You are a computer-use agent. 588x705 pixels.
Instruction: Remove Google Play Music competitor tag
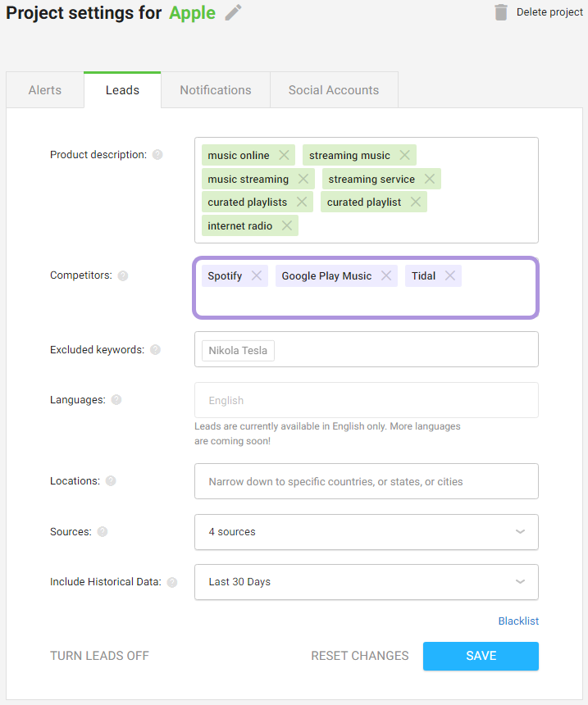(x=386, y=275)
